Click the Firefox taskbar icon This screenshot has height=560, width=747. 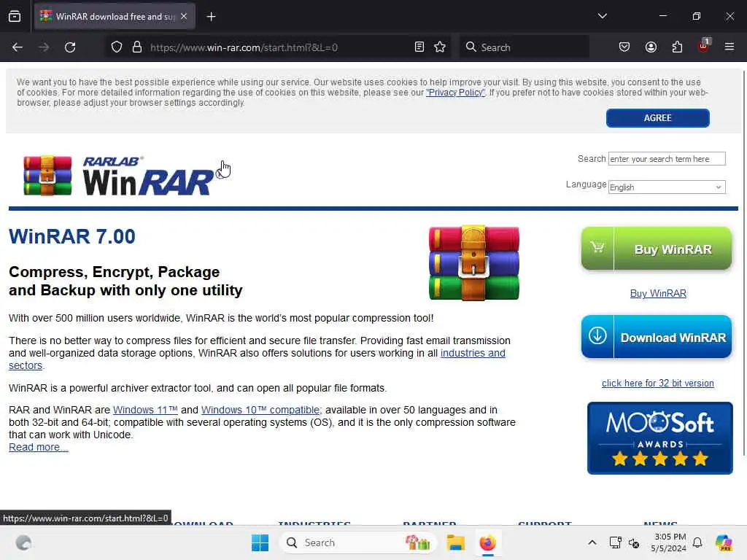pyautogui.click(x=487, y=542)
